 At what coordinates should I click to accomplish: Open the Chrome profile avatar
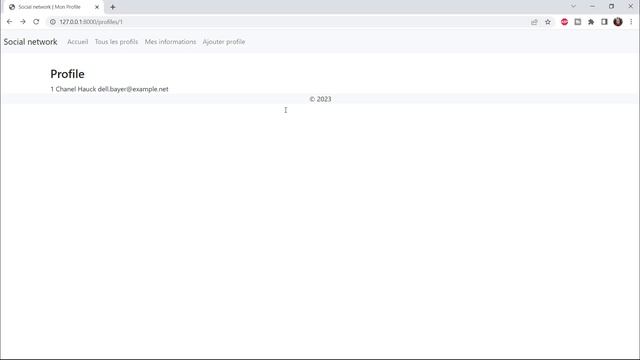click(618, 22)
